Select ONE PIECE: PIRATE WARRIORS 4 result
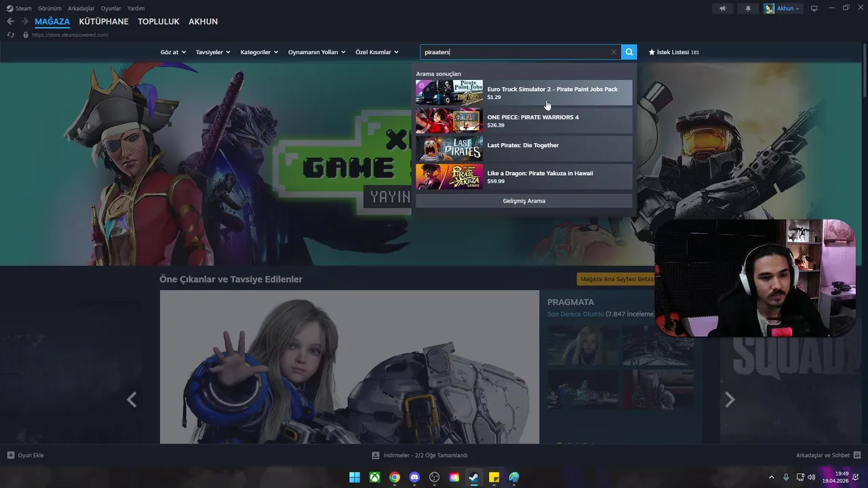This screenshot has width=868, height=488. 524,121
